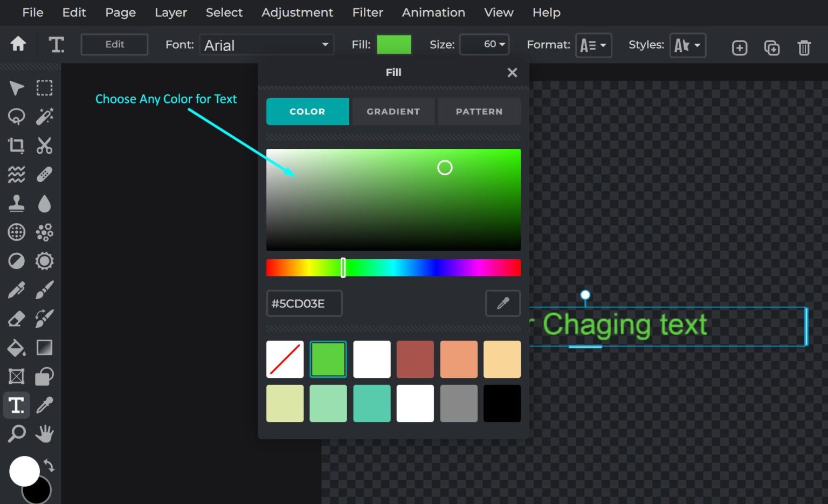828x504 pixels.
Task: Select the Magic wand tool
Action: (44, 116)
